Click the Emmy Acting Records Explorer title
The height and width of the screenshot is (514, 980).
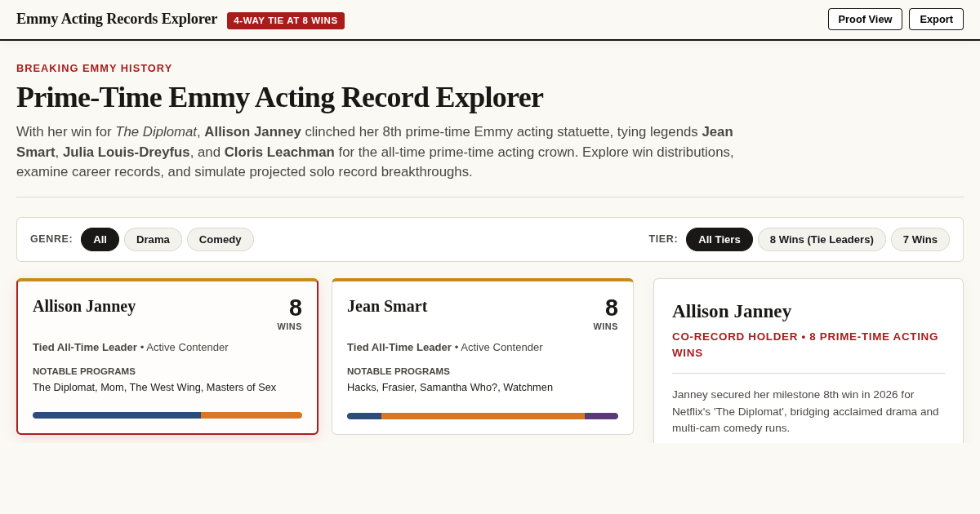(x=117, y=19)
